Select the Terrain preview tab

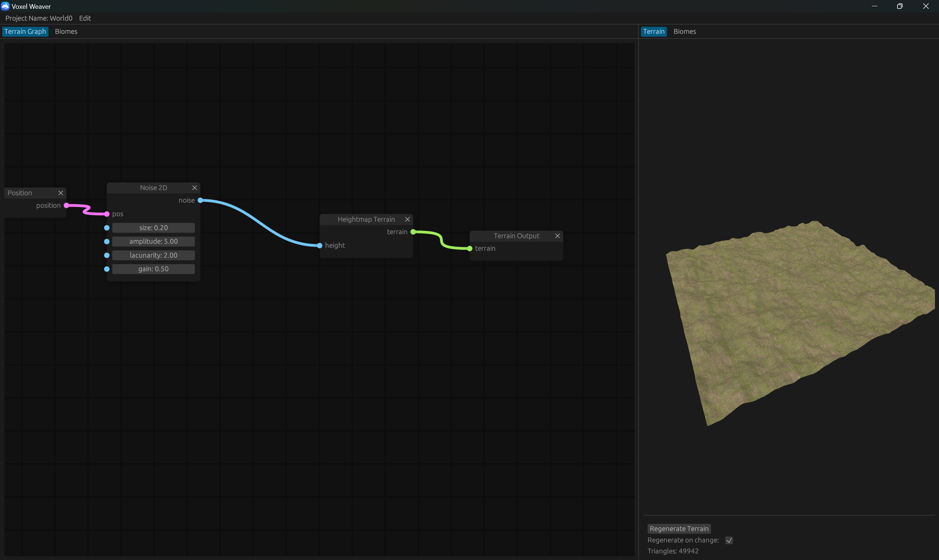[x=654, y=32]
